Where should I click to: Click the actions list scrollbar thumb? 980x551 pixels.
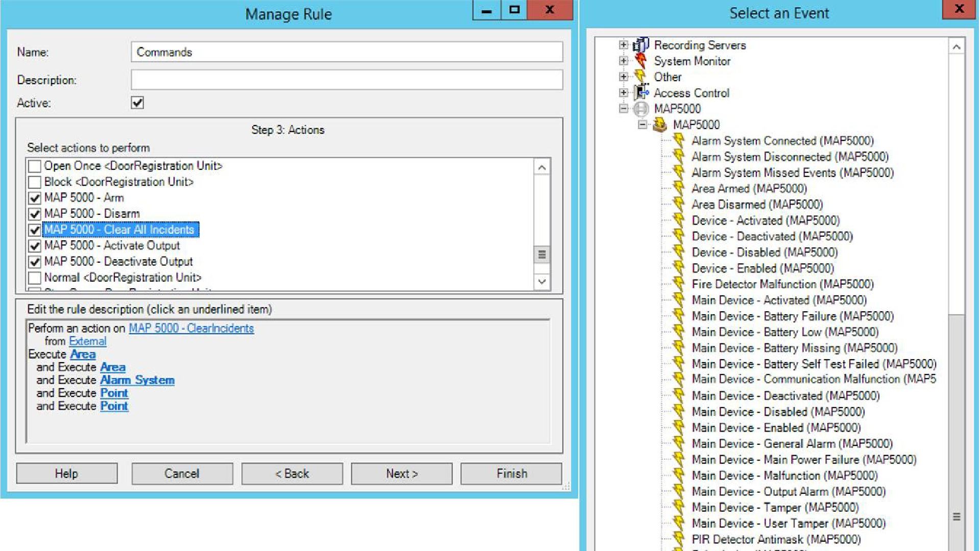click(x=542, y=254)
